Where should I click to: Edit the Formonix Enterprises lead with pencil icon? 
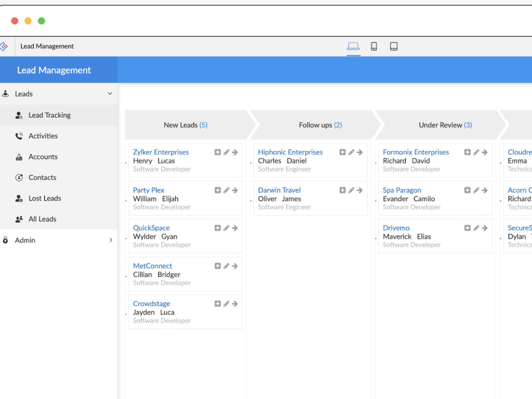(x=476, y=152)
